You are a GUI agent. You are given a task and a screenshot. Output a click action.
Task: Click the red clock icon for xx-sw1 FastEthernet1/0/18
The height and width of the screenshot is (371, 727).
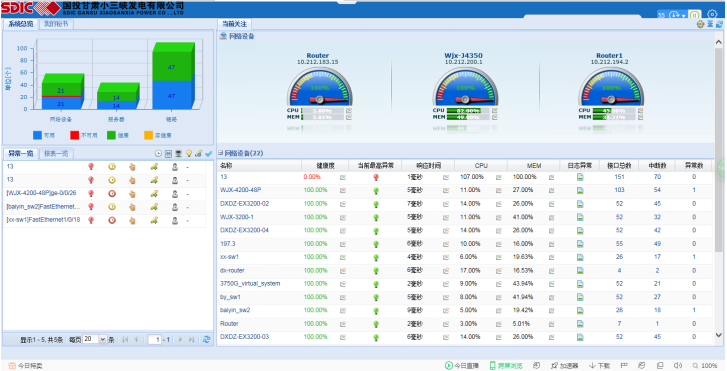click(112, 220)
